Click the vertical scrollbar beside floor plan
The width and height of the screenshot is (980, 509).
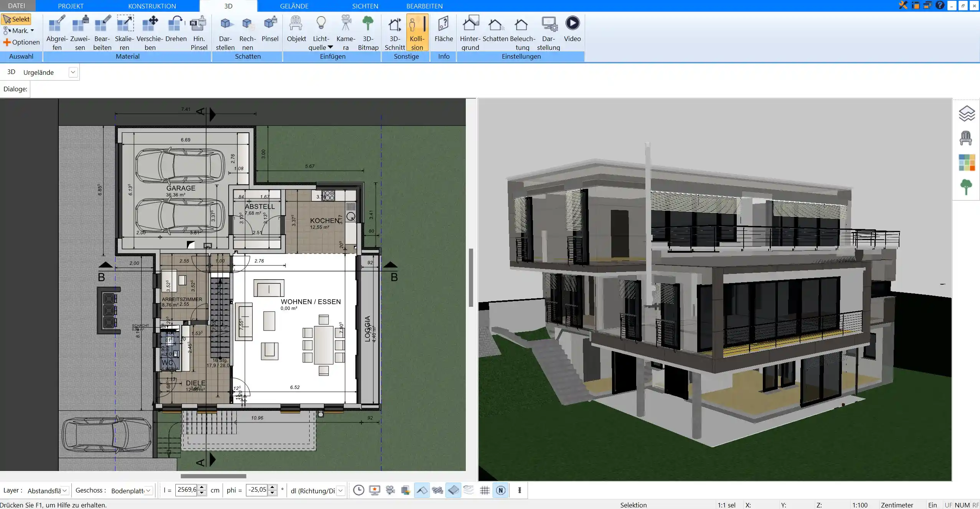pyautogui.click(x=471, y=278)
